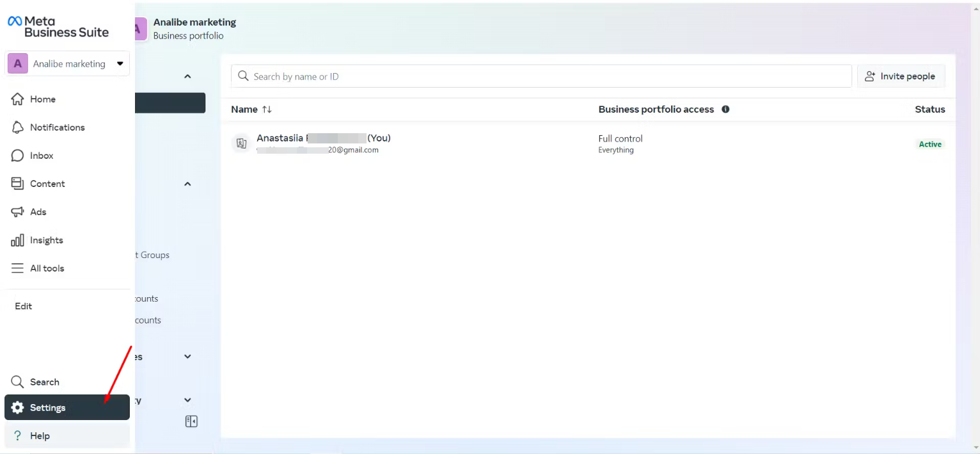The height and width of the screenshot is (454, 980).
Task: Toggle the settings navigation panel collapse icon
Action: click(x=191, y=421)
